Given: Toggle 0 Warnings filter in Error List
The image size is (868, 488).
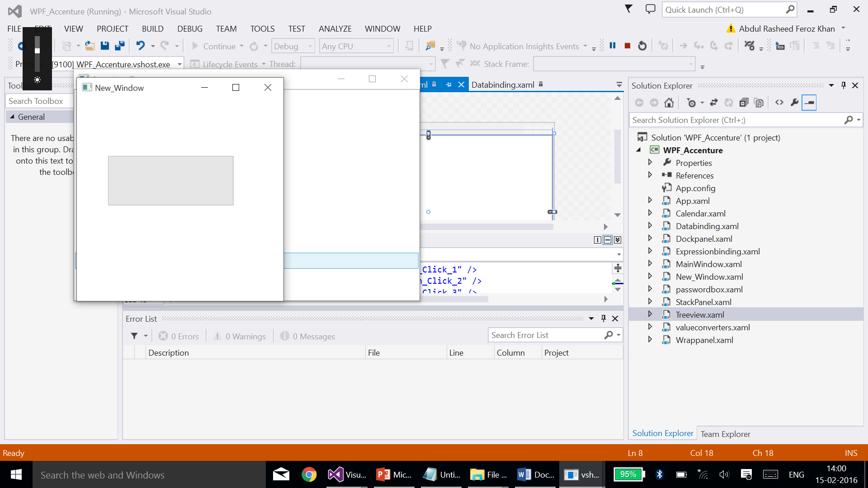Looking at the screenshot, I should [240, 336].
